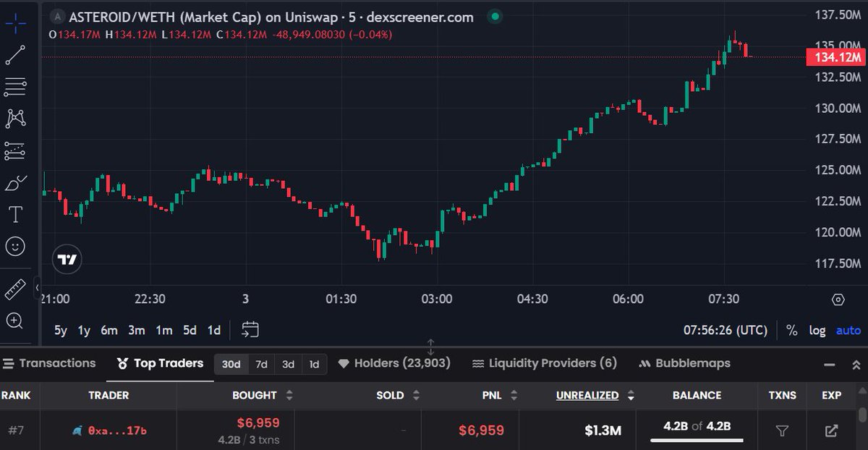Click the BALANCE column header
This screenshot has width=868, height=450.
[x=697, y=395]
